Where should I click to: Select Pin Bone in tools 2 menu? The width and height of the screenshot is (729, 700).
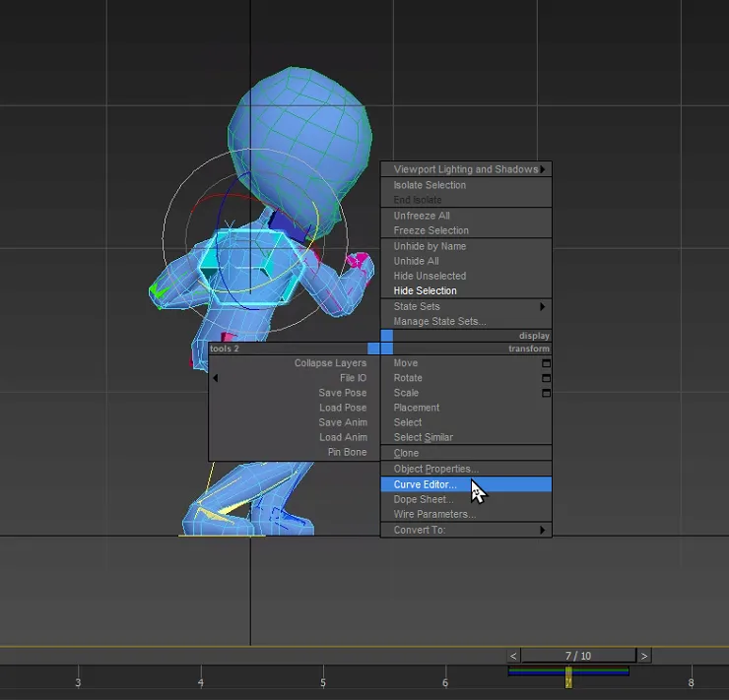coord(347,453)
